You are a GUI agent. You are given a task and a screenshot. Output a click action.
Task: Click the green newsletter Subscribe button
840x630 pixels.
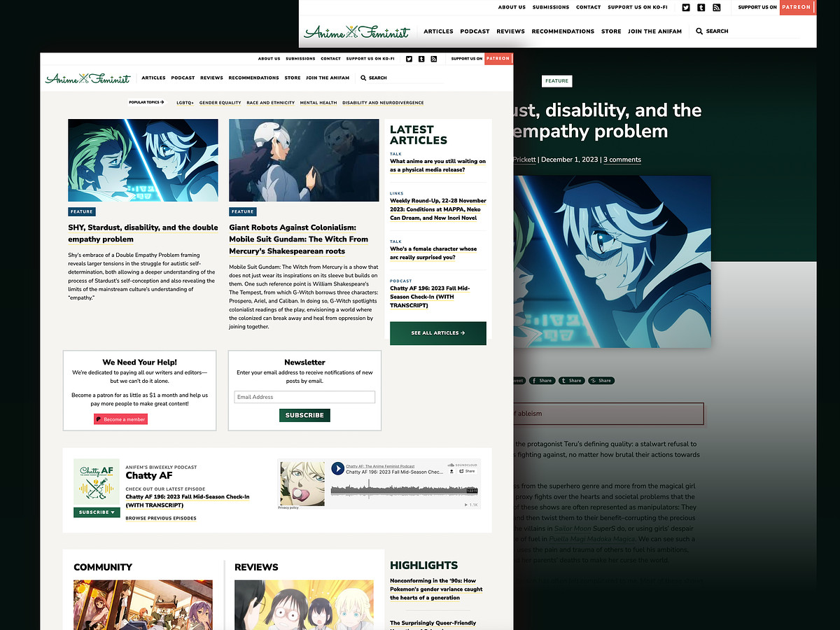click(x=304, y=415)
